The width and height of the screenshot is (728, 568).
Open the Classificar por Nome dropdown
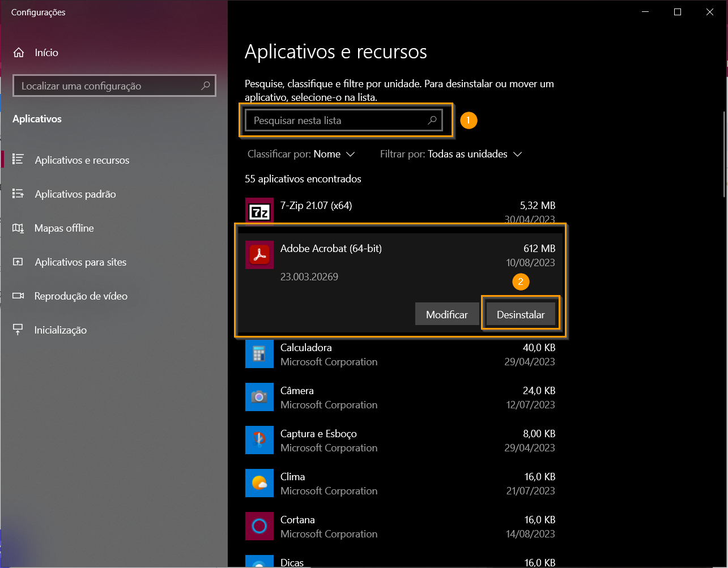coord(301,154)
